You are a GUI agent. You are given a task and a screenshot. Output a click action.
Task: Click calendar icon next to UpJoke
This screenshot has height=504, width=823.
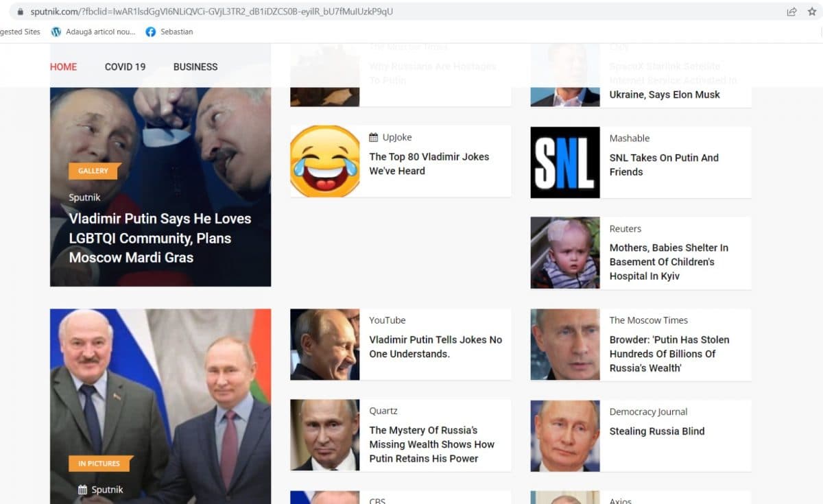click(374, 137)
